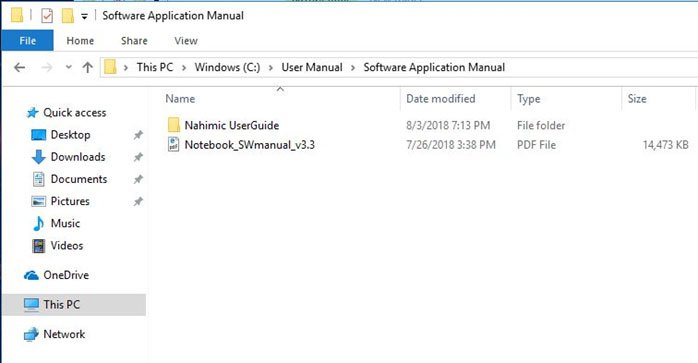Open Videos in navigation pane
Viewport: 698px width, 363px height.
(x=67, y=245)
